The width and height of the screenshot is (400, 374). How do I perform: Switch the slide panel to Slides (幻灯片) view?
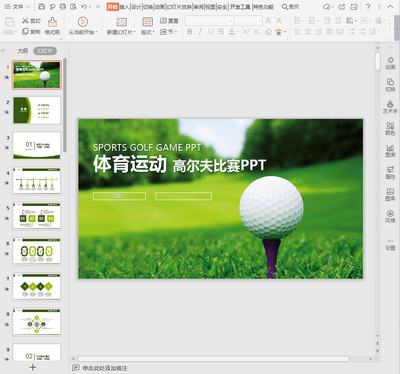[x=45, y=51]
